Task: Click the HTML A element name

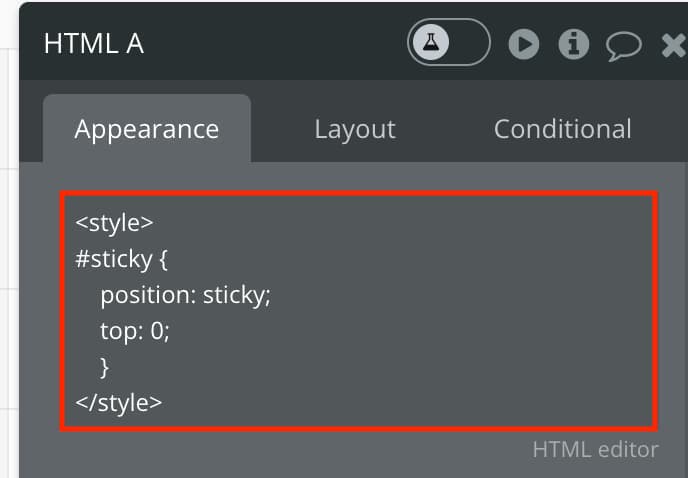Action: [93, 44]
